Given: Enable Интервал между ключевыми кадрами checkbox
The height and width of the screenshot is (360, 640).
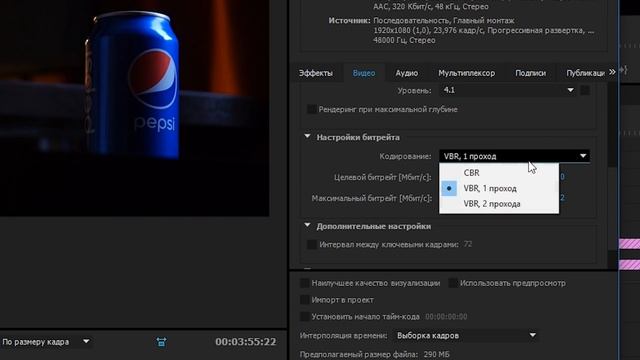Looking at the screenshot, I should [311, 244].
